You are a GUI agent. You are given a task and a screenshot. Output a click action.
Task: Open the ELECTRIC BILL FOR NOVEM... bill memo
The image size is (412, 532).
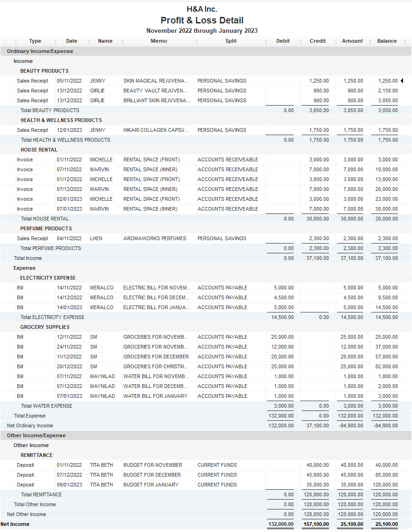point(157,288)
